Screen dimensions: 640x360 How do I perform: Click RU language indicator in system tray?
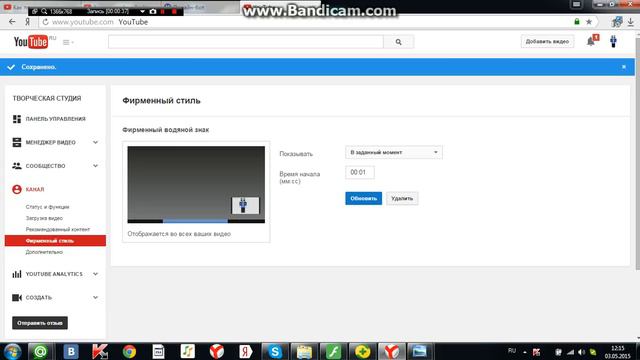[512, 351]
